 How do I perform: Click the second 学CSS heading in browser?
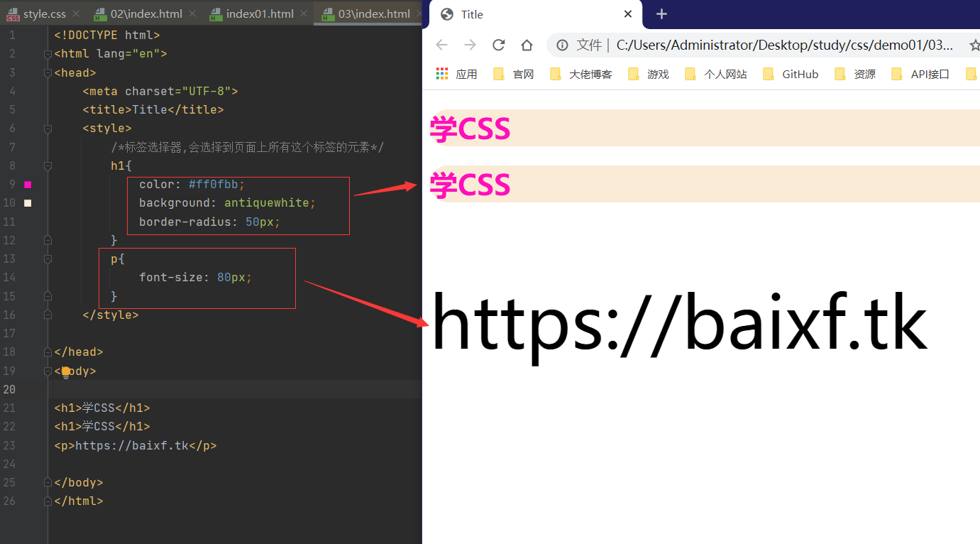click(470, 185)
